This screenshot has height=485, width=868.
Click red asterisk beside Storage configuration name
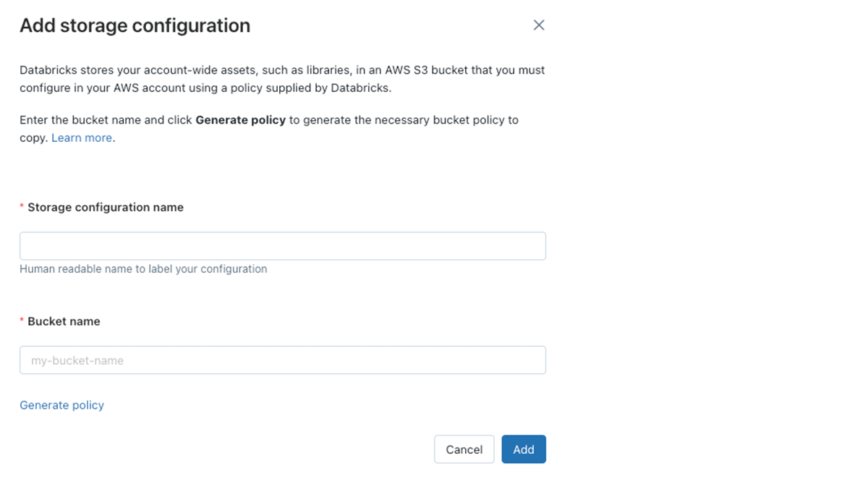coord(22,208)
